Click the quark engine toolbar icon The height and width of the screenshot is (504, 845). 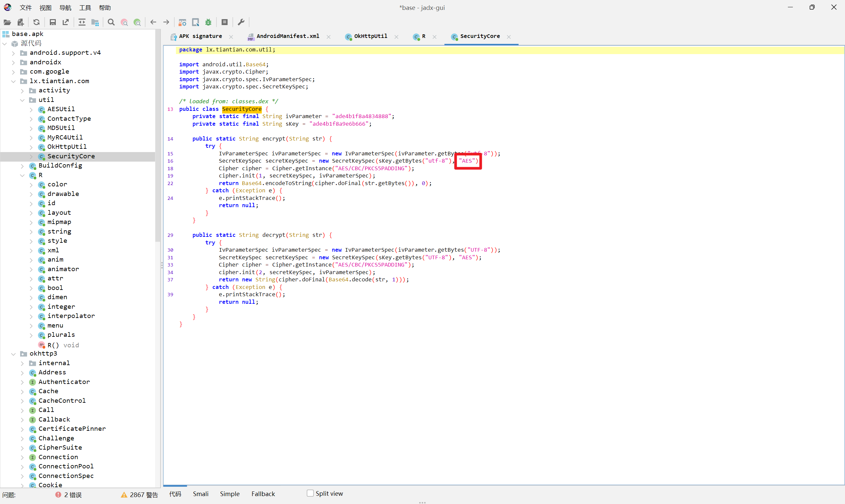pyautogui.click(x=196, y=22)
